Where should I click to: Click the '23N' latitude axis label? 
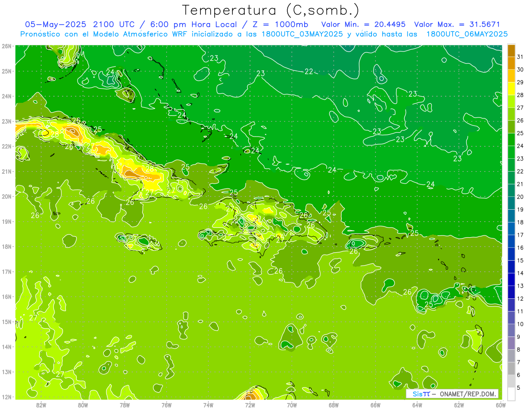pos(6,121)
